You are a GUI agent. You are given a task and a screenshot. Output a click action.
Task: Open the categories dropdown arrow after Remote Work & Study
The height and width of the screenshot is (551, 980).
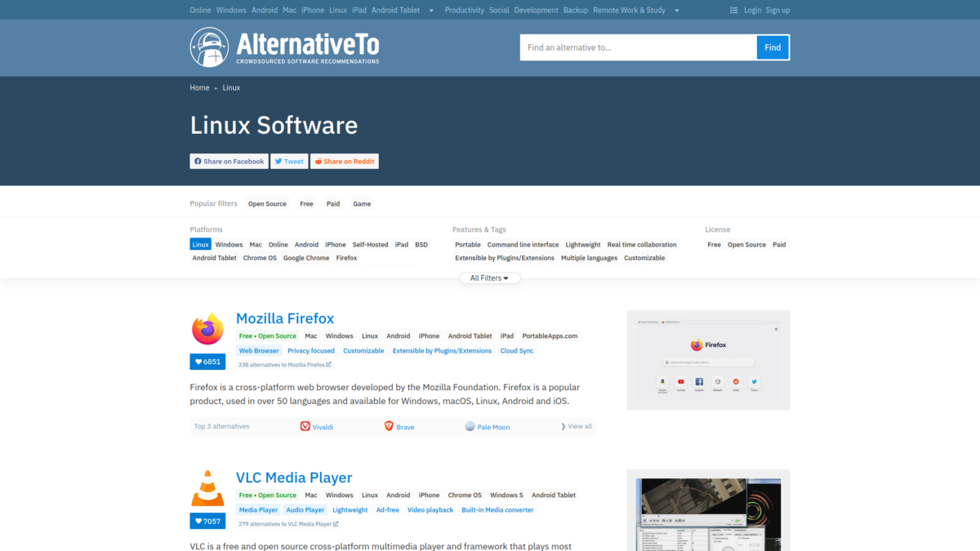pos(677,11)
